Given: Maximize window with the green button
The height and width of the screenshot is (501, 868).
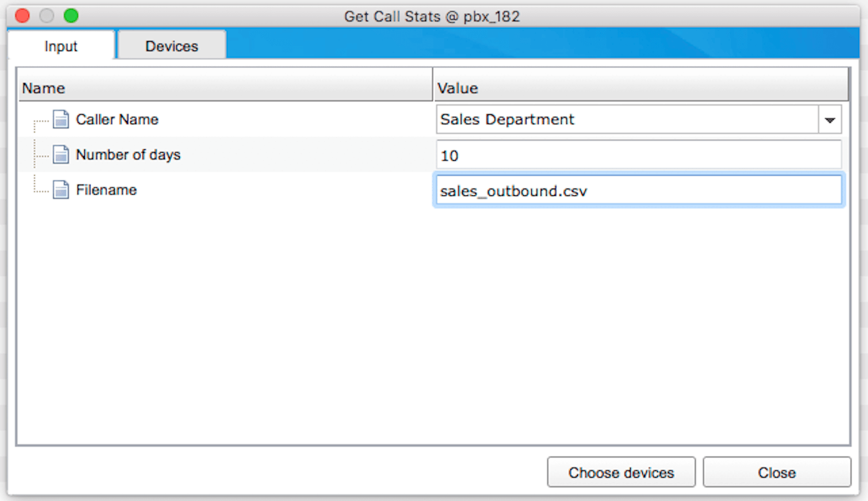Looking at the screenshot, I should pyautogui.click(x=71, y=16).
